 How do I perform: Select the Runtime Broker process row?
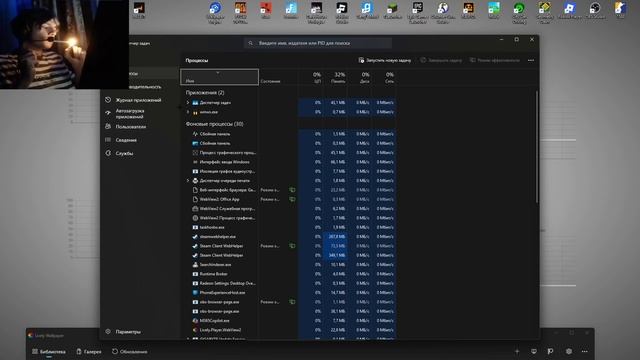[x=288, y=274]
